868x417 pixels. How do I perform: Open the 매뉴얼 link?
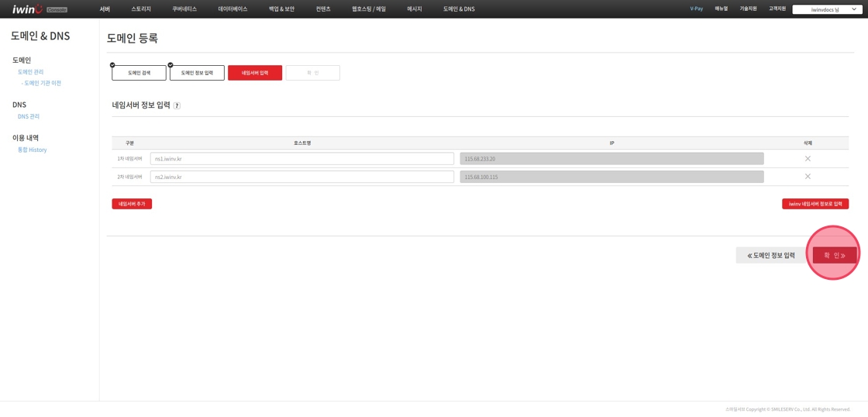(722, 9)
